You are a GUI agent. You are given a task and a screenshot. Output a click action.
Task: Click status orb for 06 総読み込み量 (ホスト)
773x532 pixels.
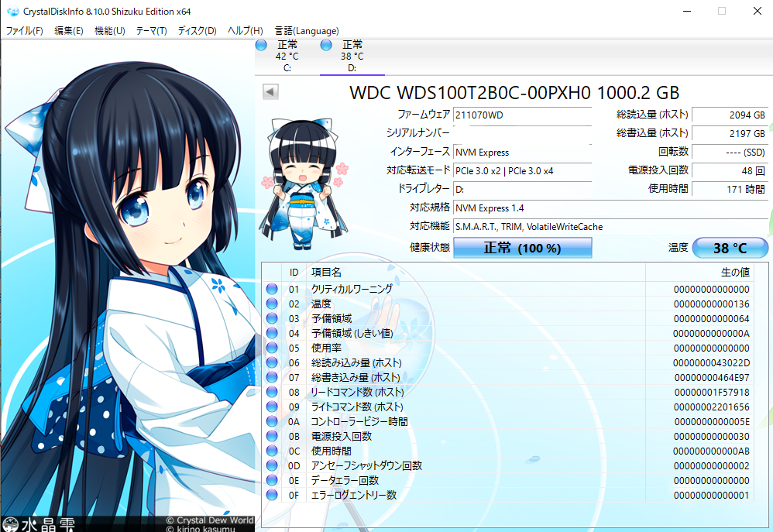point(272,362)
